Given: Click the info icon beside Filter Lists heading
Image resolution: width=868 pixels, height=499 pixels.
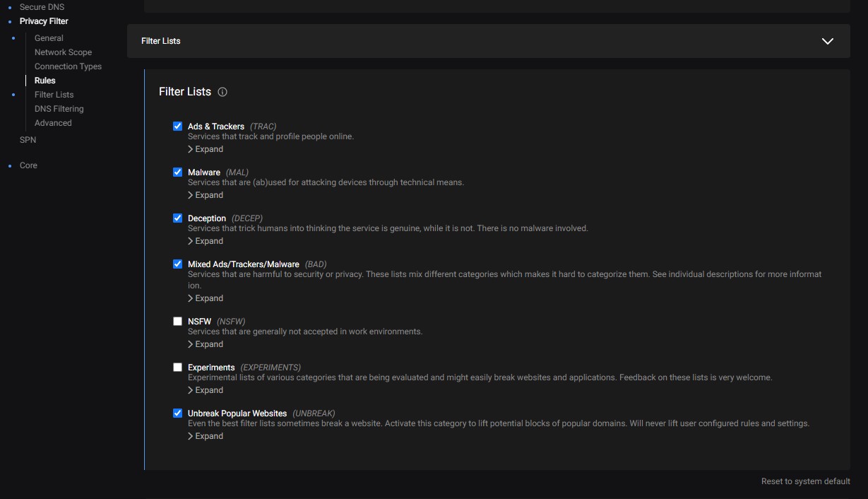Looking at the screenshot, I should click(x=222, y=92).
